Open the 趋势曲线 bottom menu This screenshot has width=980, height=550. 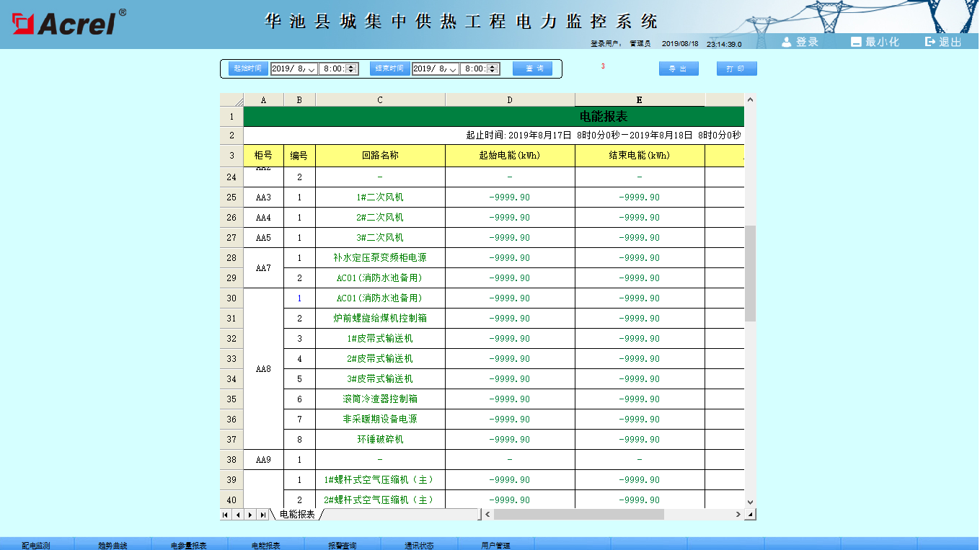[x=112, y=545]
